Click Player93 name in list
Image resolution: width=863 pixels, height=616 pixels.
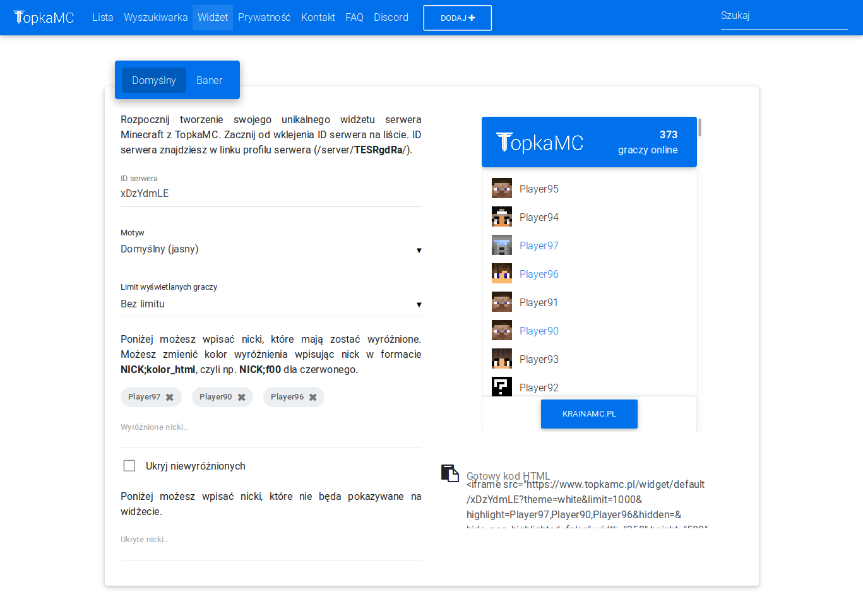pyautogui.click(x=539, y=359)
